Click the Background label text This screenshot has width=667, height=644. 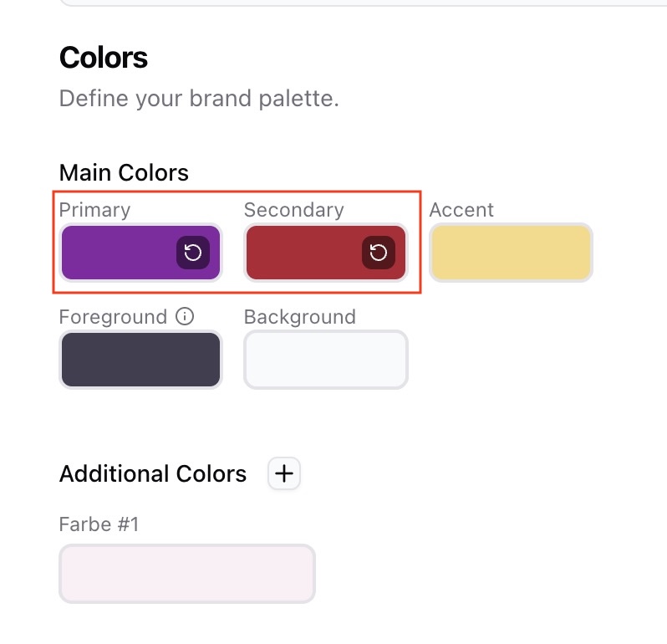[x=299, y=317]
